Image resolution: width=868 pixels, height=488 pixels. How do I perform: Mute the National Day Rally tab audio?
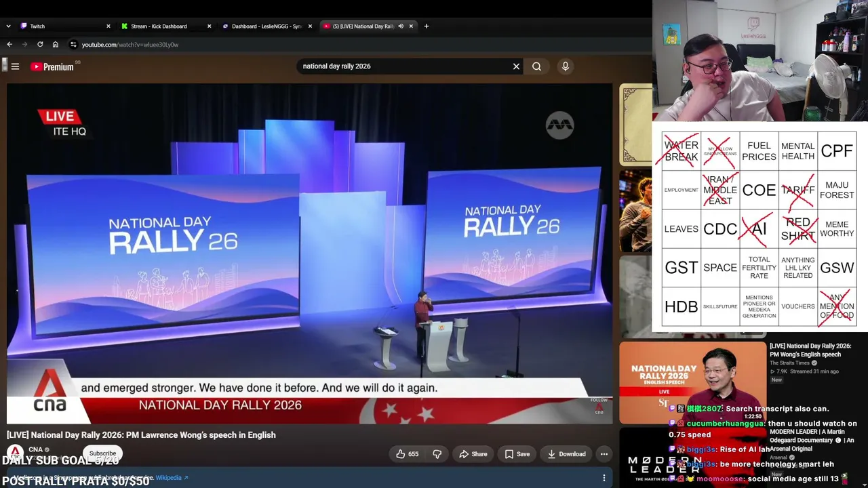click(401, 26)
